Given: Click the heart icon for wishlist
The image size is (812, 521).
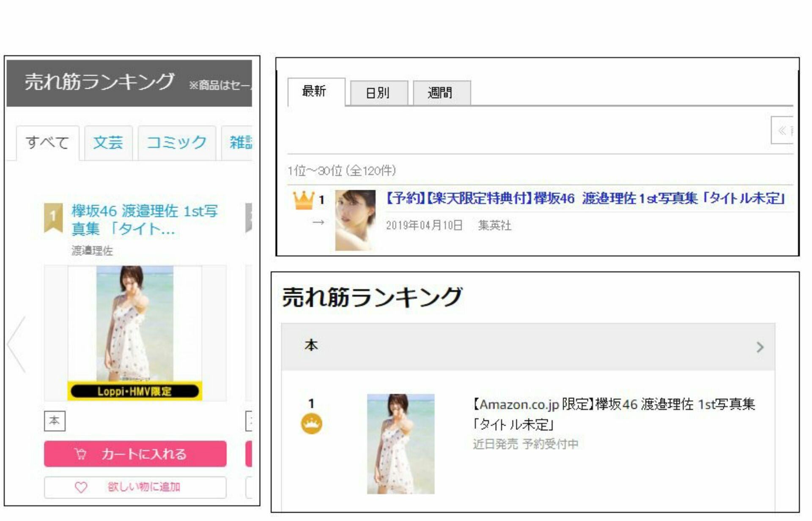Looking at the screenshot, I should [x=81, y=487].
